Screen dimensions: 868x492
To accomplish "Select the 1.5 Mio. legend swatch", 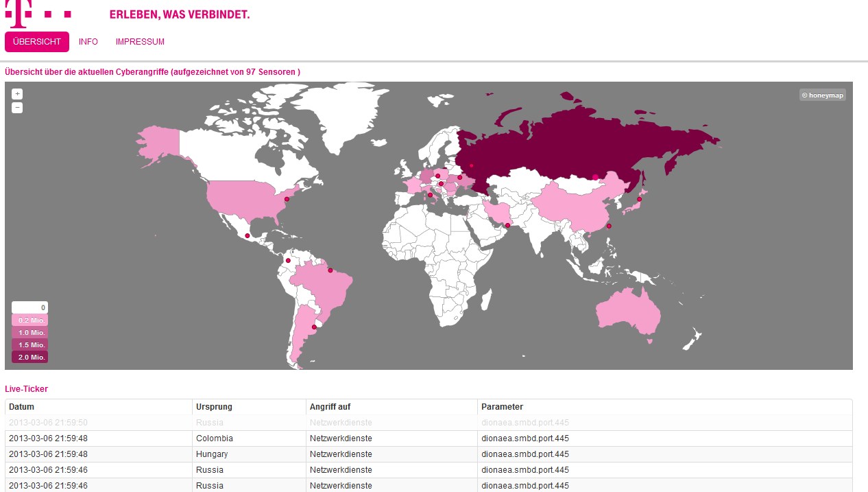I will (x=30, y=345).
